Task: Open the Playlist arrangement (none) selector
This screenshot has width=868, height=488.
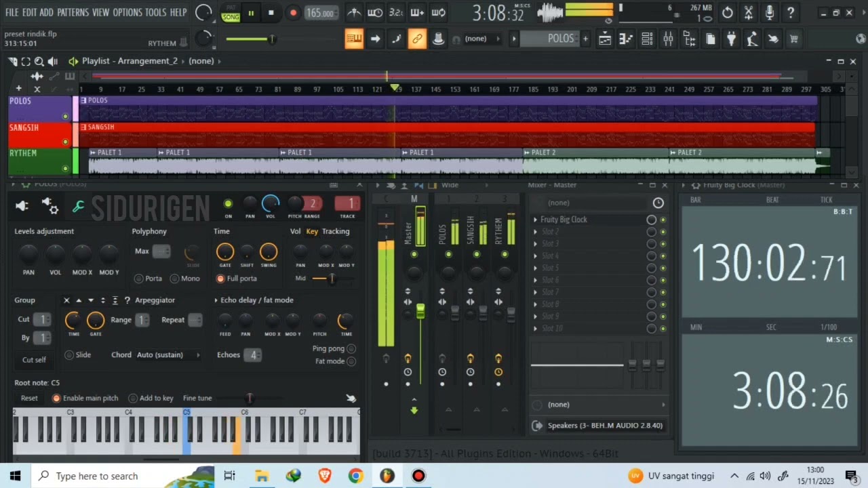Action: point(201,61)
